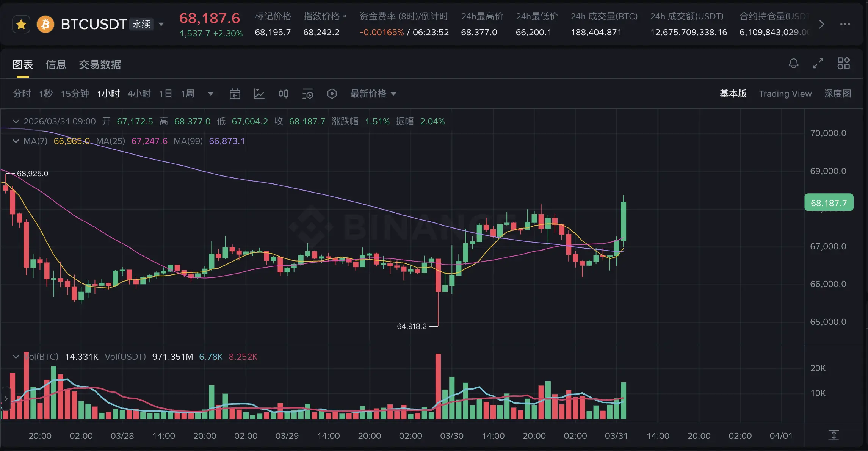Switch to the 信息 tab
This screenshot has width=868, height=451.
pyautogui.click(x=56, y=64)
